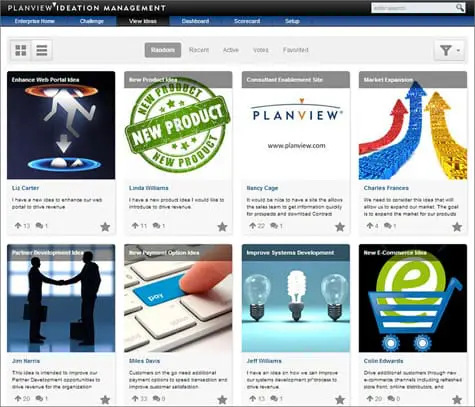Screen dimensions: 475x407
Task: Switch to list view layout
Action: pyautogui.click(x=42, y=50)
